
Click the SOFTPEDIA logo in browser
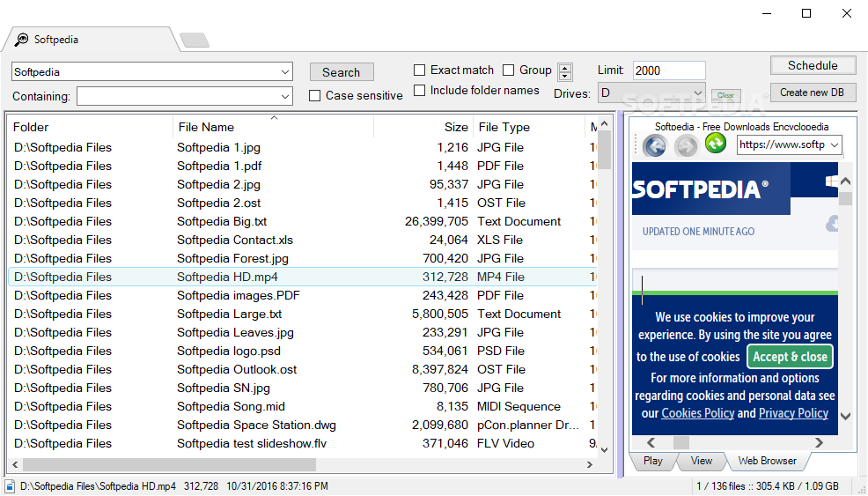(700, 189)
